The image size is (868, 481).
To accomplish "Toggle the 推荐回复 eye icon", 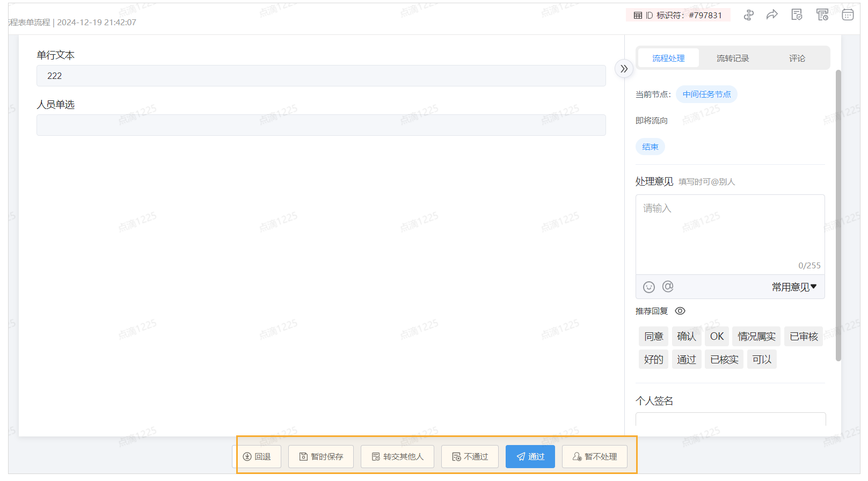I will (680, 311).
